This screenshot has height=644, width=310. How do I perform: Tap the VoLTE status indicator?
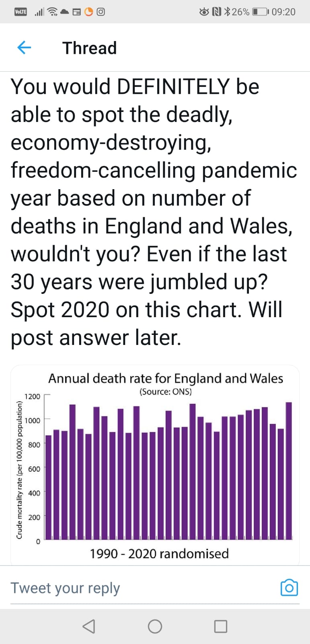point(21,12)
